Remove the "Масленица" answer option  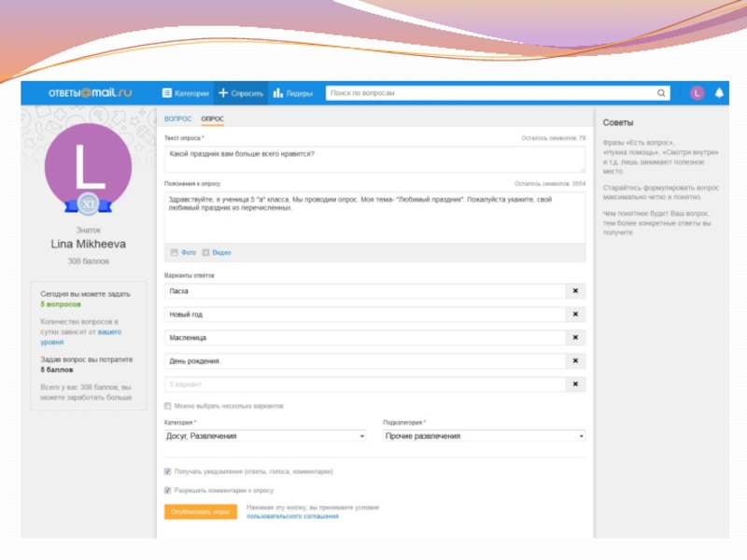click(x=575, y=338)
